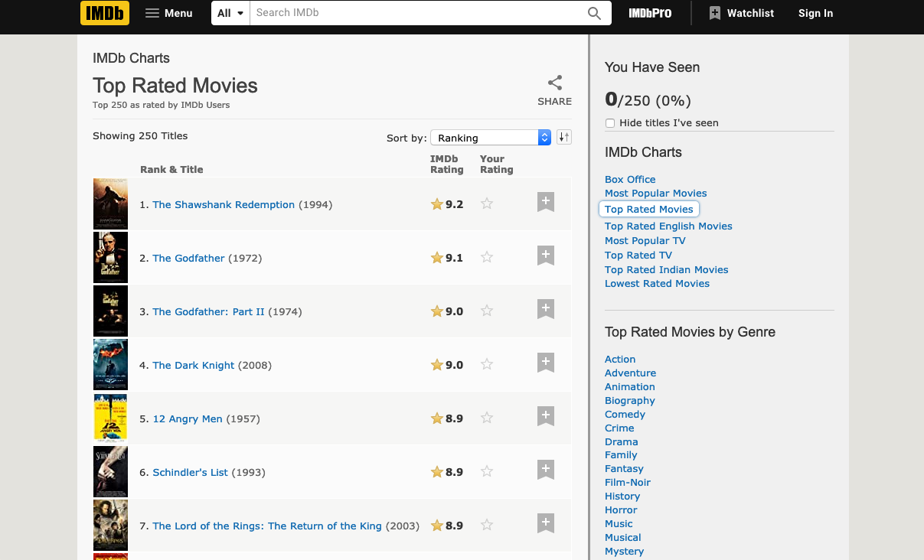924x560 pixels.
Task: Click the Share icon
Action: tap(554, 83)
